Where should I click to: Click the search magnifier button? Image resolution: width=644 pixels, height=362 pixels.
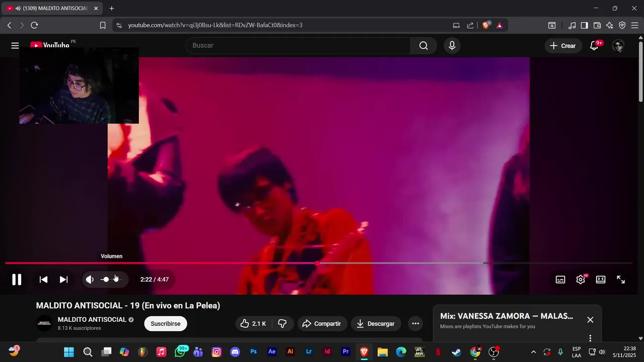point(424,46)
